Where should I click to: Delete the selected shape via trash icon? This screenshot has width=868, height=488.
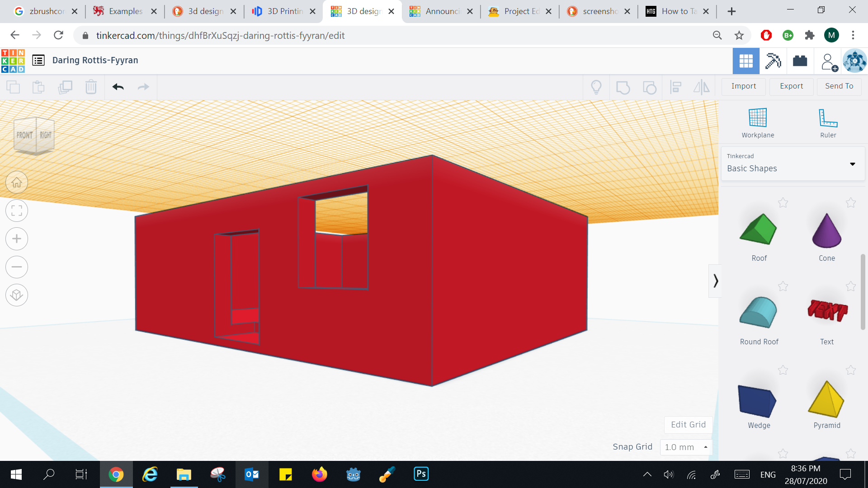click(x=91, y=87)
